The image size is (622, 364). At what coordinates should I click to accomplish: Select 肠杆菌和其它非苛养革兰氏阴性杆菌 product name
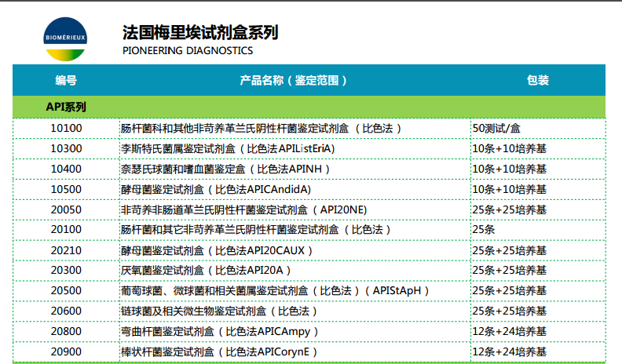(256, 229)
